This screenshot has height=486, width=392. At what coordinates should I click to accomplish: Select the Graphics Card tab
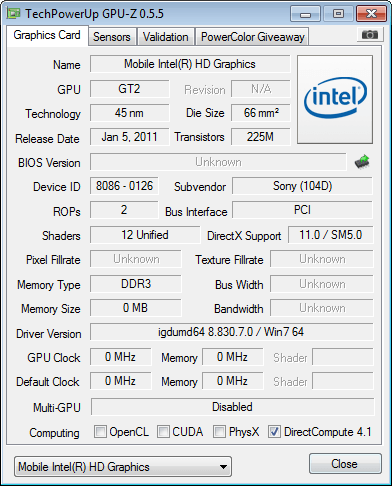tap(47, 35)
